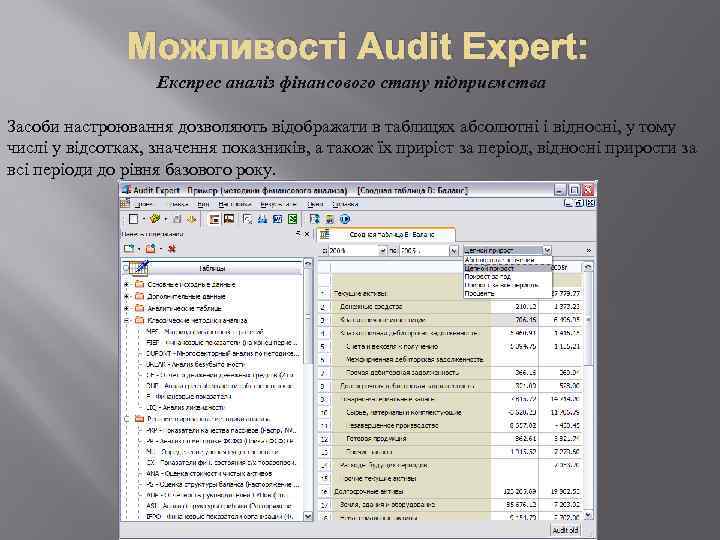This screenshot has height=540, width=720.
Task: Click the red asterisk delete icon in navigator
Action: pyautogui.click(x=172, y=248)
